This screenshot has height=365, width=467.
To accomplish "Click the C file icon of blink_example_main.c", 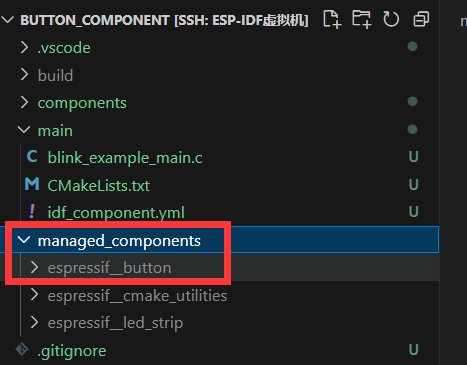I will 32,157.
